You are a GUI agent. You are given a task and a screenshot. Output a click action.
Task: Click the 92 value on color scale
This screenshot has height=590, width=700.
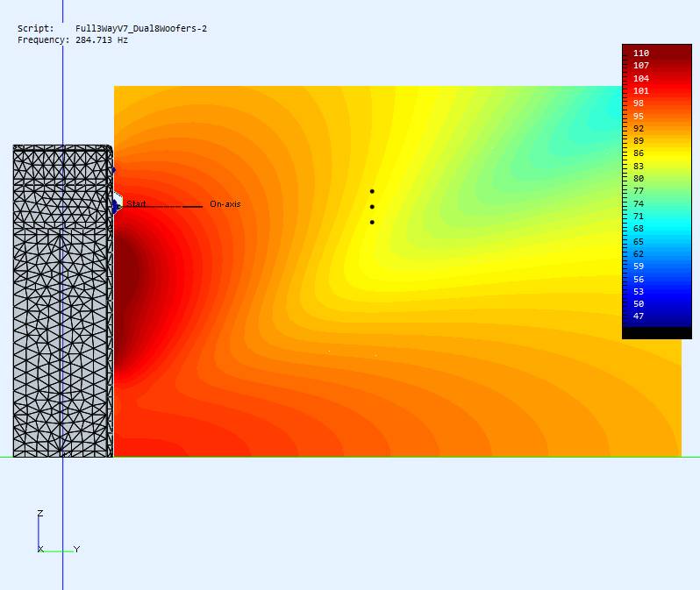[x=639, y=129]
